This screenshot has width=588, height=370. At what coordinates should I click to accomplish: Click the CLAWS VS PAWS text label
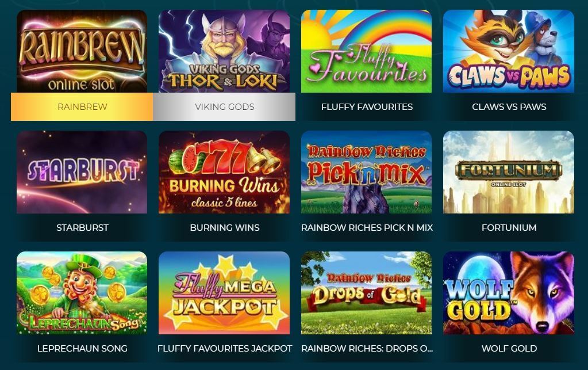click(x=509, y=106)
